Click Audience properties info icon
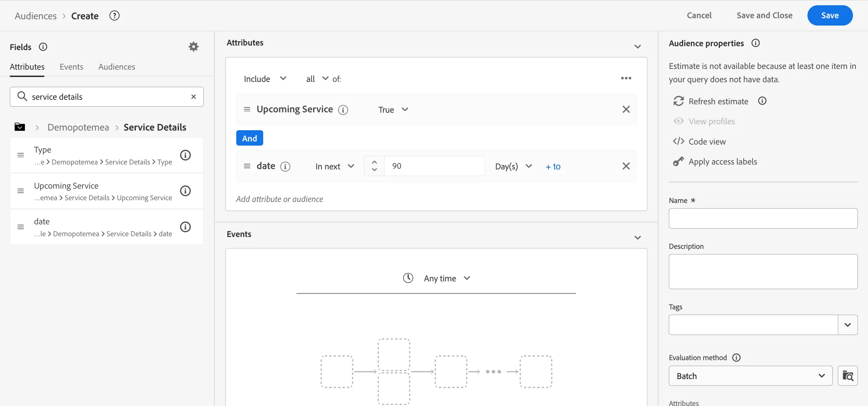This screenshot has height=406, width=868. click(x=756, y=43)
